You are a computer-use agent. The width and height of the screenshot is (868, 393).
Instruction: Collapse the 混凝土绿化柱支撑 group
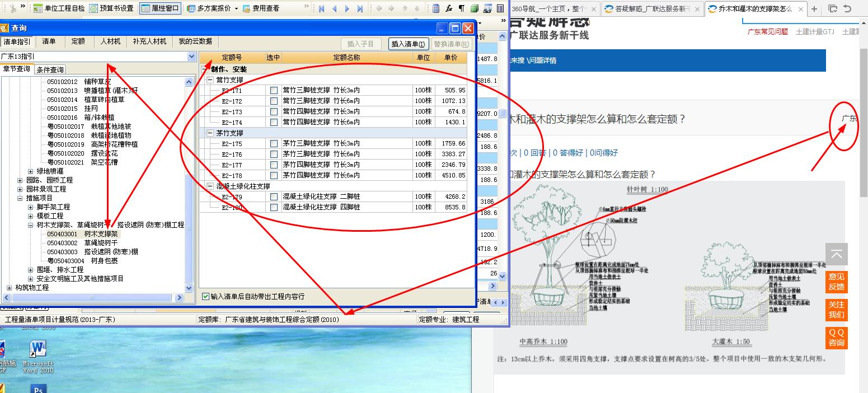click(210, 186)
